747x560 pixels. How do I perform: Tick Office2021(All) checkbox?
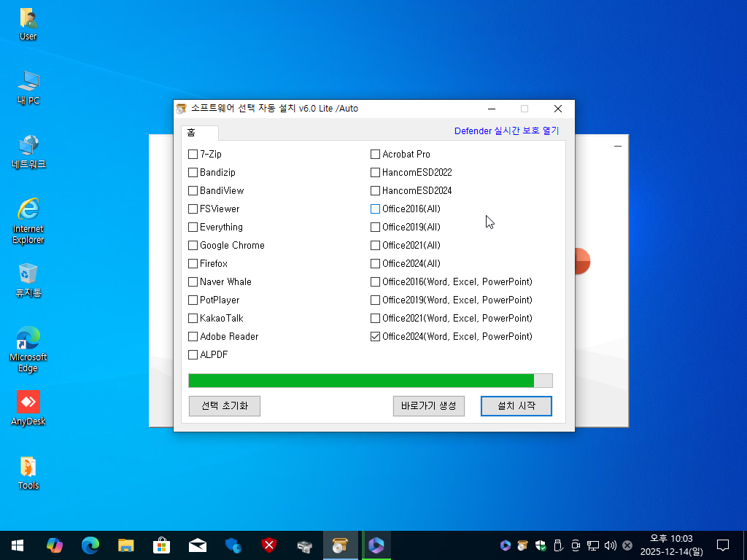376,245
